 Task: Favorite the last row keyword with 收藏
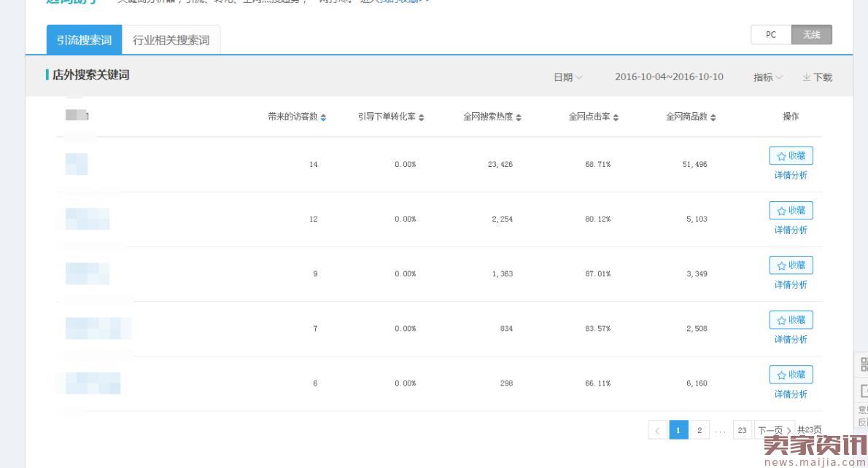(791, 375)
